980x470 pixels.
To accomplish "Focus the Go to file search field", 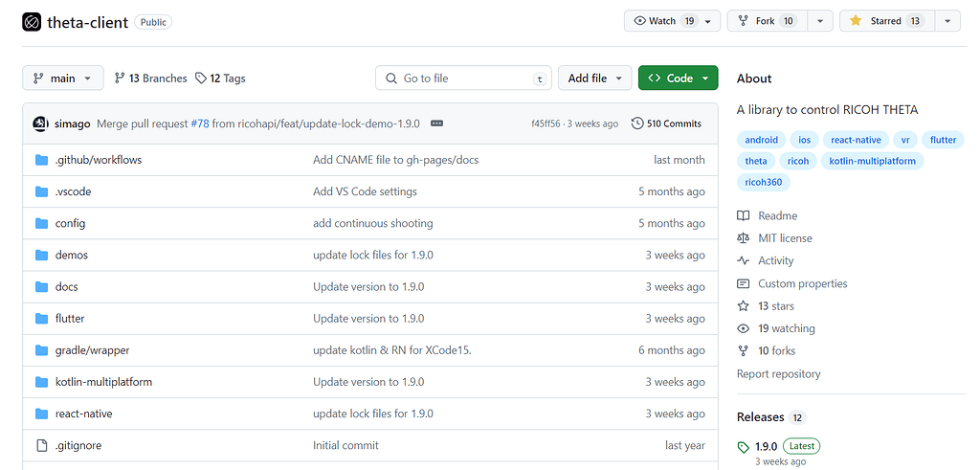I will (463, 78).
